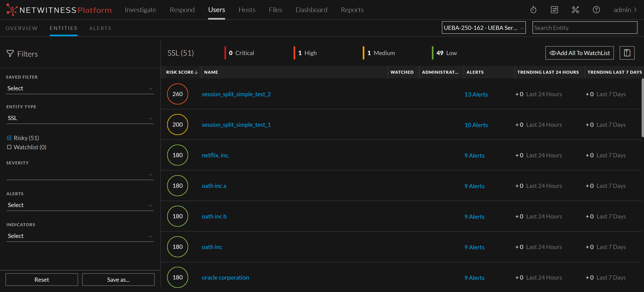Image resolution: width=644 pixels, height=292 pixels.
Task: Uncheck the Risky (51) checkbox
Action: 10,138
